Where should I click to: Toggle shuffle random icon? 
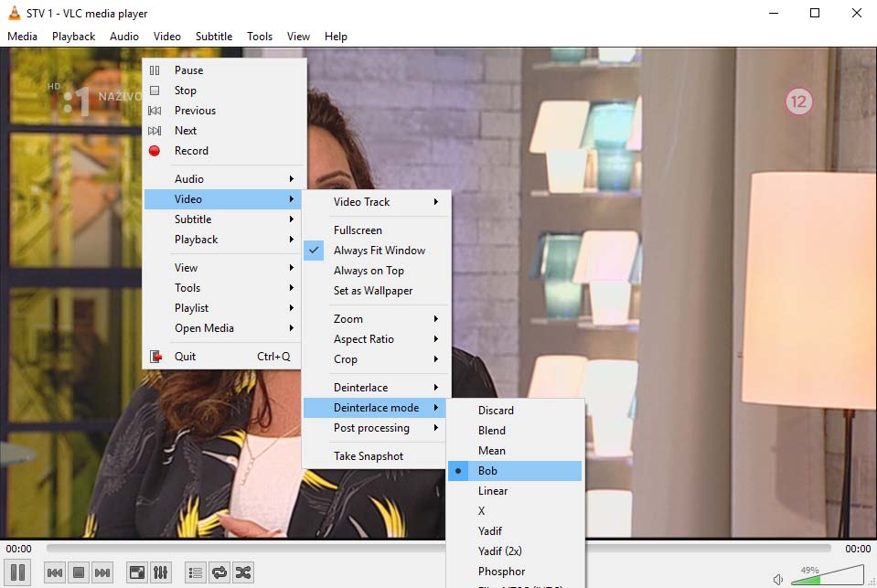[243, 572]
